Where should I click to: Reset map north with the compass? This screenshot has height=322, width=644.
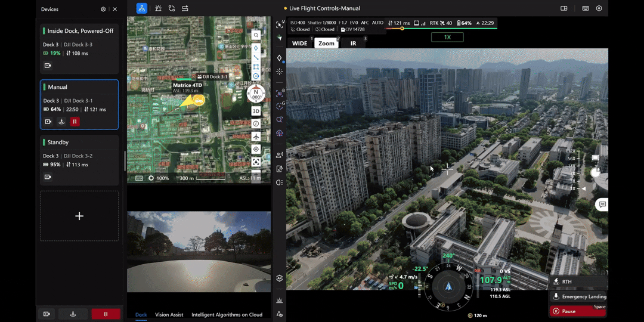[256, 94]
